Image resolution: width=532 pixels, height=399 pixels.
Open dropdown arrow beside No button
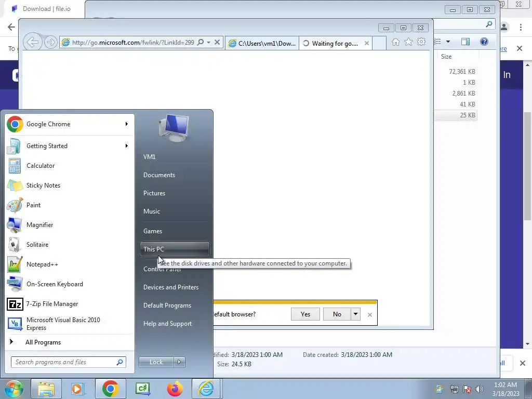pos(355,314)
